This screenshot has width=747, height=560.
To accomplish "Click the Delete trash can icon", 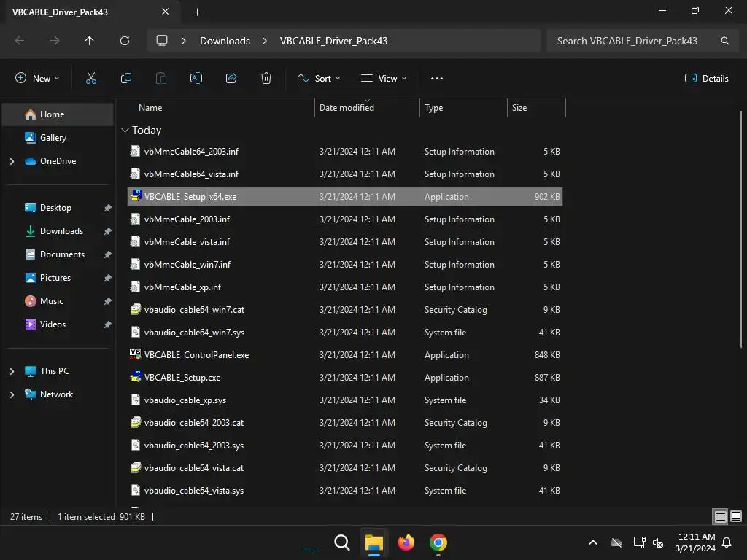I will point(266,78).
